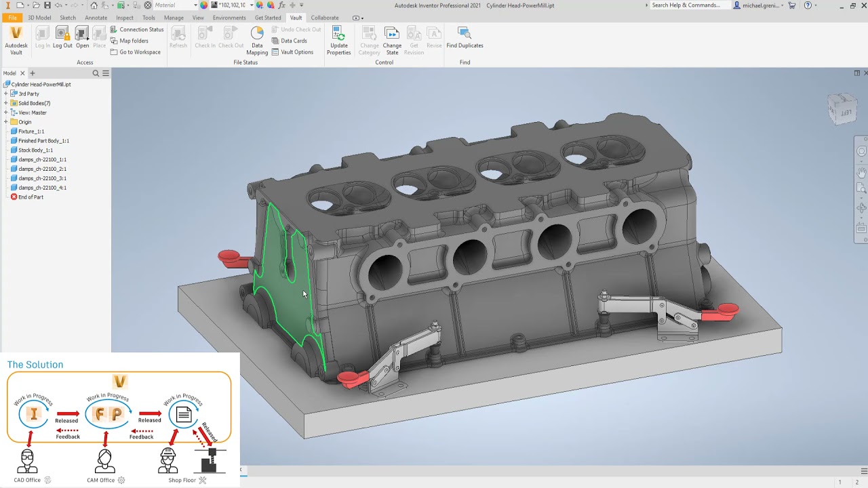Expand the View: Master node
Screen dimensions: 868x488
(x=5, y=113)
